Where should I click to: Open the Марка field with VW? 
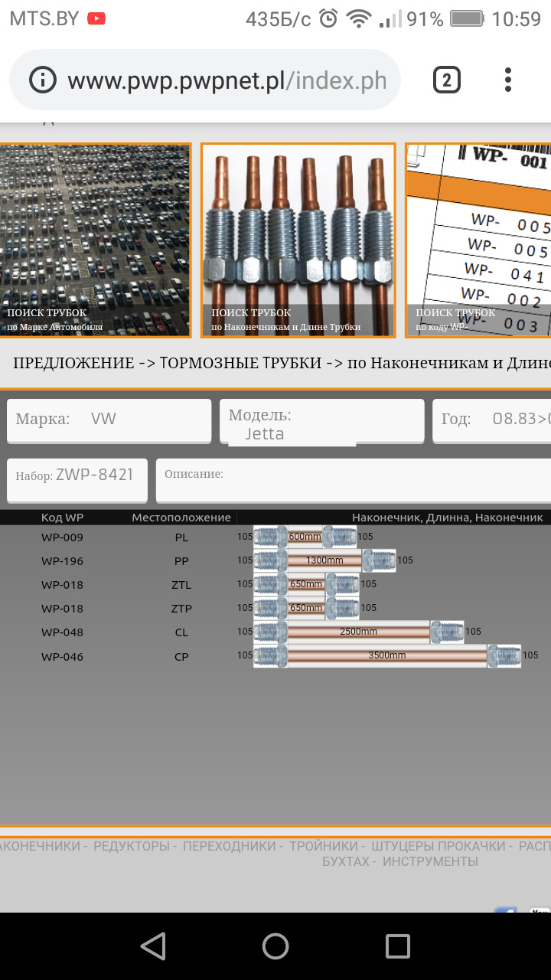pos(109,420)
